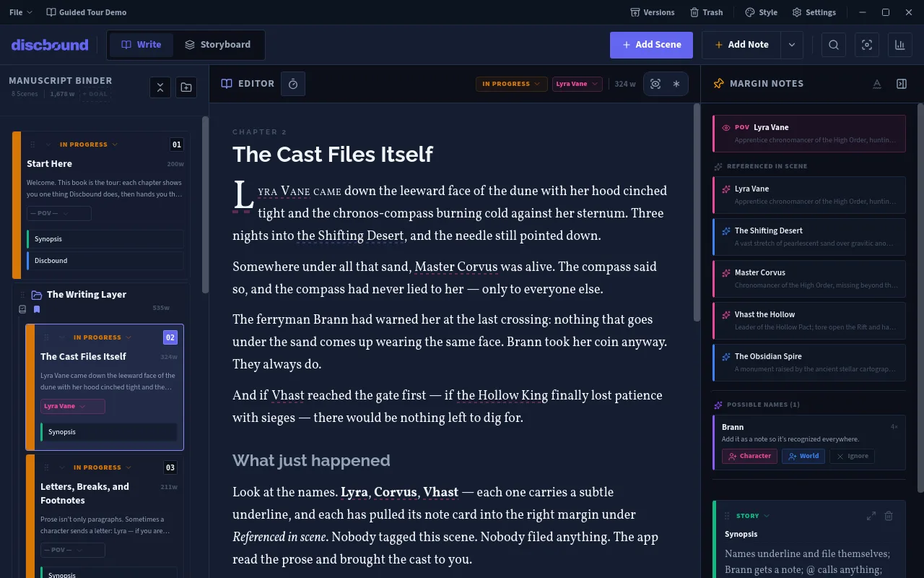Toggle the asterisk option in editor header
This screenshot has height=578, width=924.
point(676,84)
